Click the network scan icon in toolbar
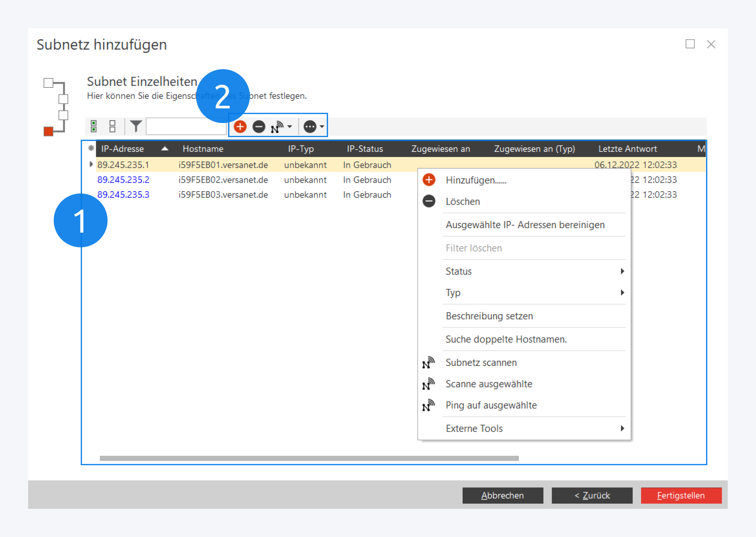Image resolution: width=756 pixels, height=537 pixels. pyautogui.click(x=276, y=127)
